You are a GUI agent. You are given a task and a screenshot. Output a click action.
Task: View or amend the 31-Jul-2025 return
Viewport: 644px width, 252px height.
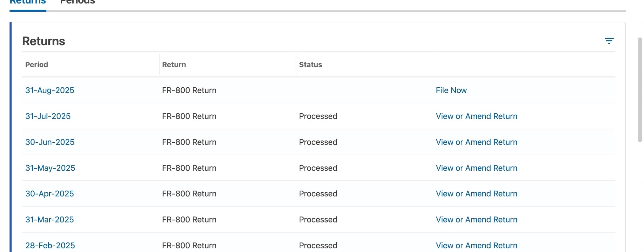[x=476, y=116]
